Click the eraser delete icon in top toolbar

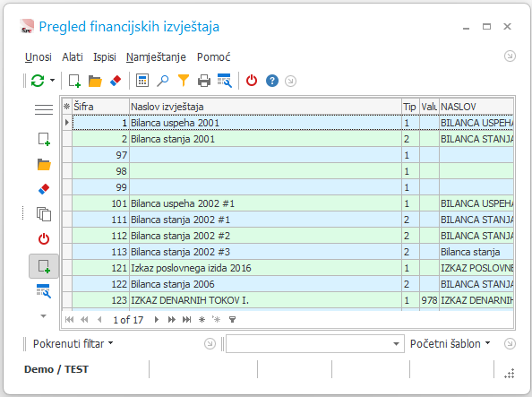tap(116, 81)
